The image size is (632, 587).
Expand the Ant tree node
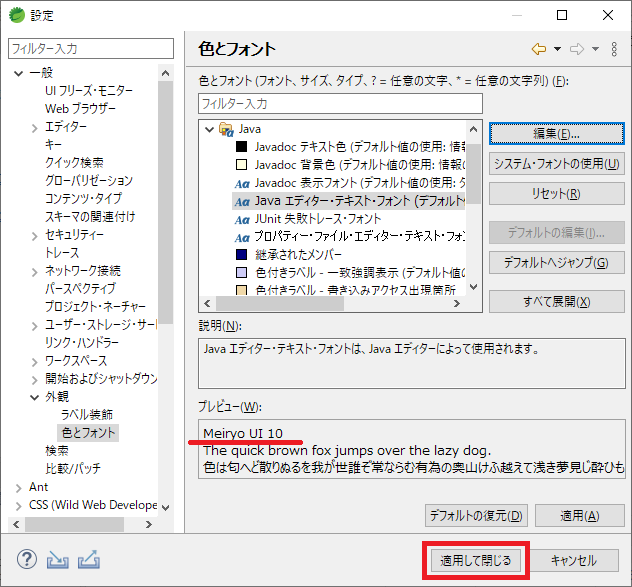click(19, 488)
